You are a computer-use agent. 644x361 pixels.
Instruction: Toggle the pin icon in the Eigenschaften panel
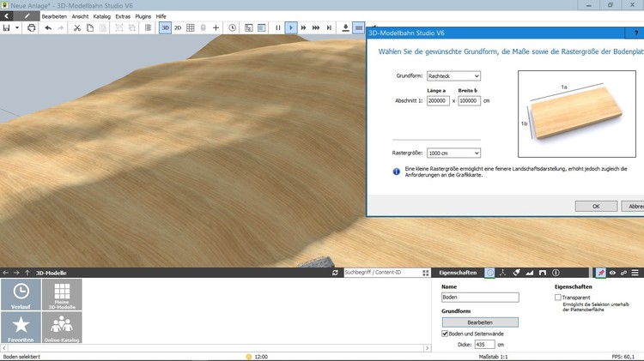601,273
